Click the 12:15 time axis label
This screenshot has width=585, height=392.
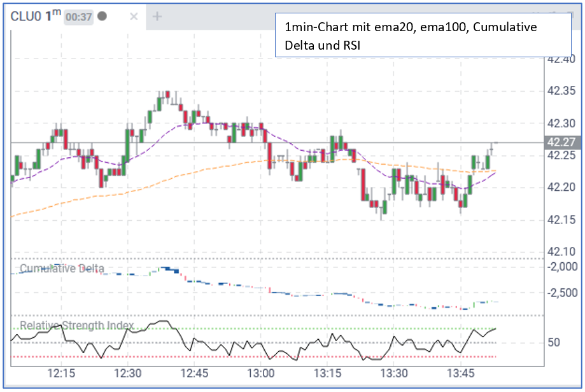click(61, 372)
